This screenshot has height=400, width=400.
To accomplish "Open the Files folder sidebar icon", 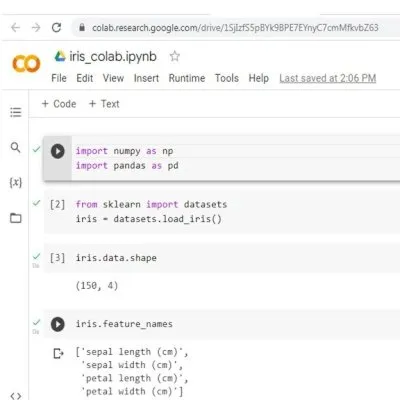I will coord(16,218).
